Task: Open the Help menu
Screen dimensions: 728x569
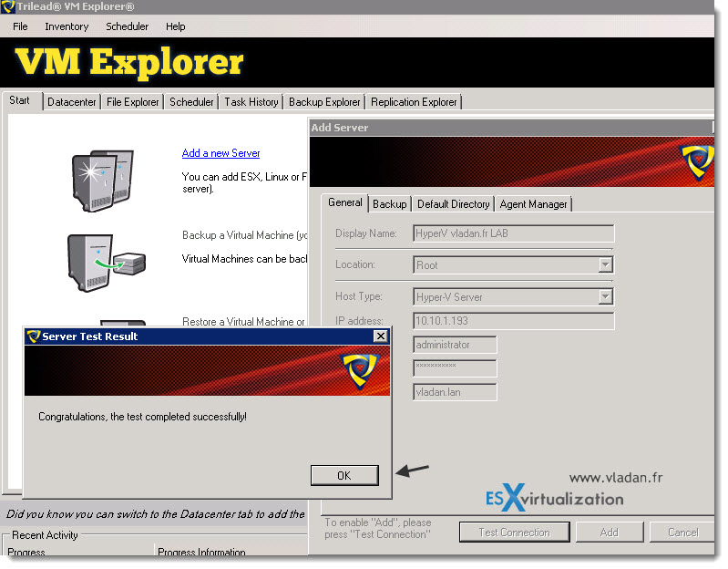Action: [175, 26]
